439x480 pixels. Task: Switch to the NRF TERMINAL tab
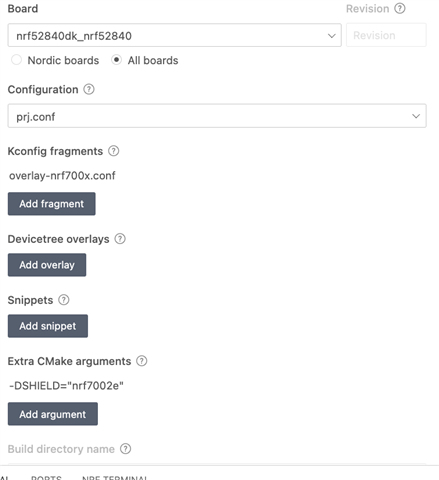[114, 477]
